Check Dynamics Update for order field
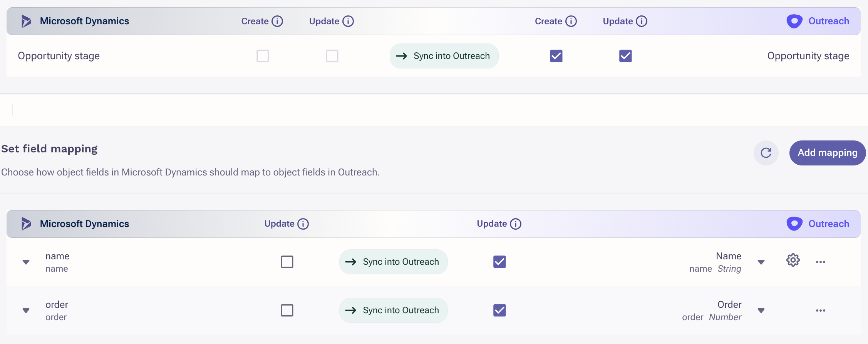The width and height of the screenshot is (868, 344). [x=287, y=310]
